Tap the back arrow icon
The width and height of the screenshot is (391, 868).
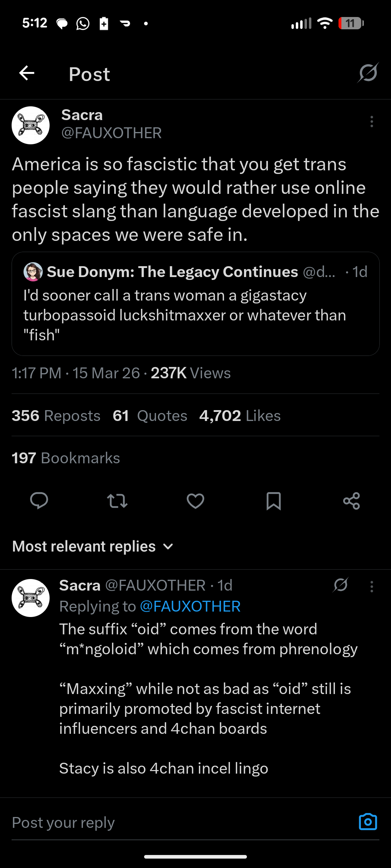point(27,73)
